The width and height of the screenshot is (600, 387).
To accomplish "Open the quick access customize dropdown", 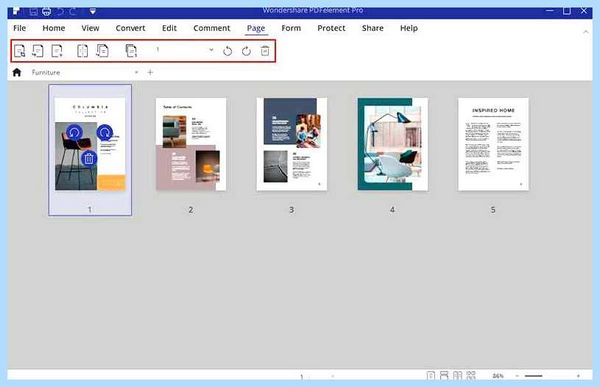I will (x=93, y=11).
